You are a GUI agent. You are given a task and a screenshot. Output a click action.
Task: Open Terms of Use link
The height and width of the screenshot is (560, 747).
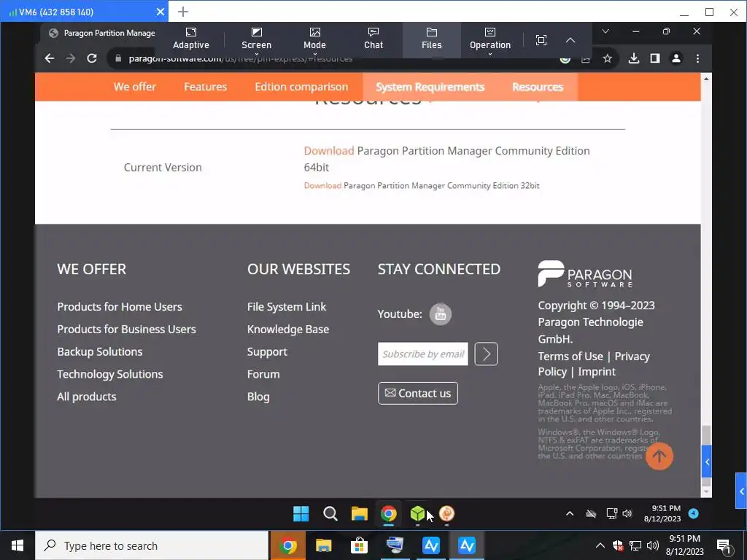coord(570,356)
